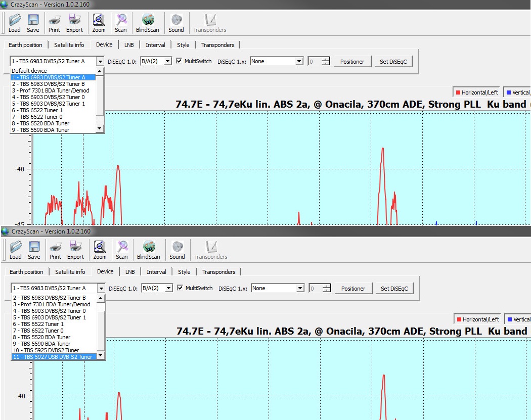This screenshot has height=420, width=531.
Task: Click DiSEqC number spinner in top window
Action: [319, 62]
